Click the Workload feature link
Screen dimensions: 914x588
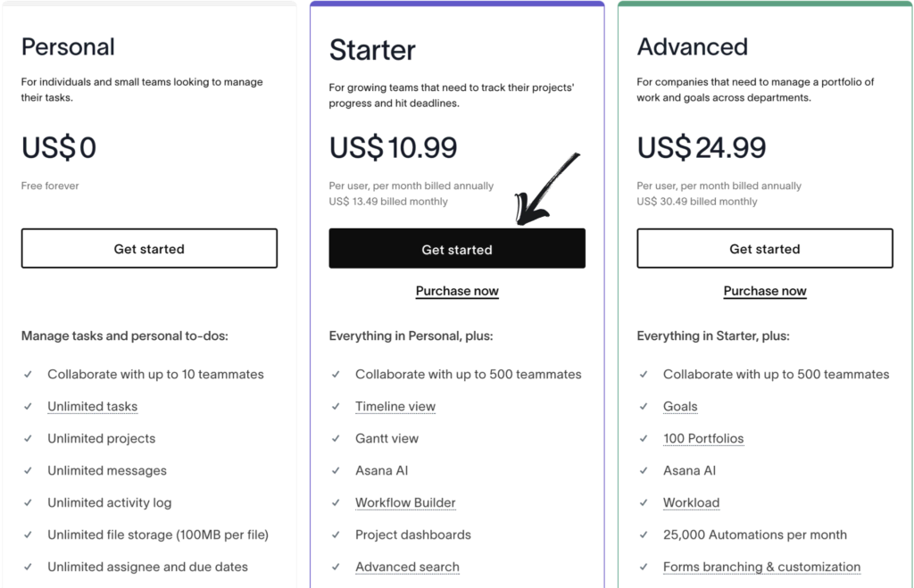(x=691, y=503)
